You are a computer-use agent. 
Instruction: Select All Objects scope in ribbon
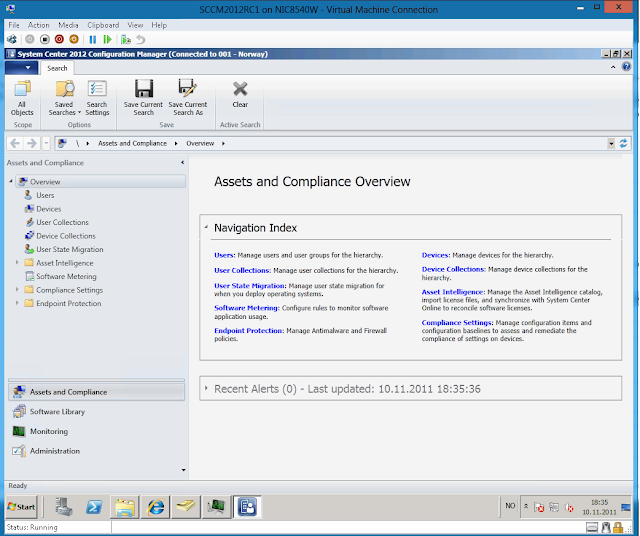pyautogui.click(x=22, y=98)
